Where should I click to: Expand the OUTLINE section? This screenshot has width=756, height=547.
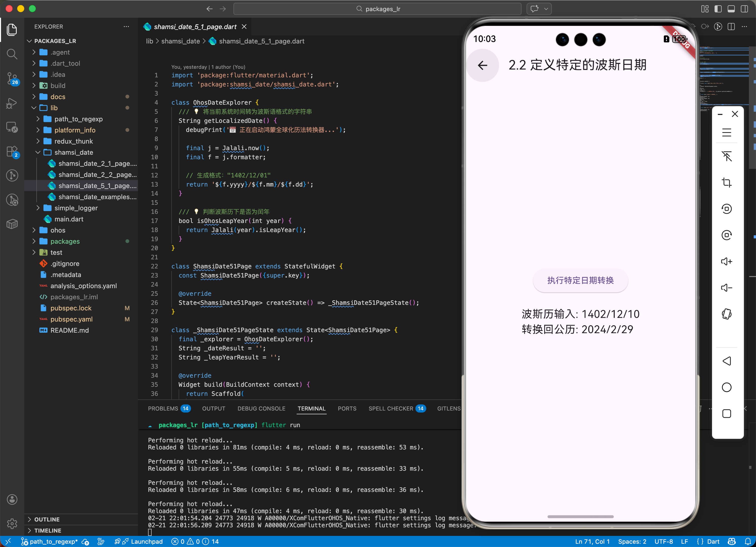[x=47, y=519]
